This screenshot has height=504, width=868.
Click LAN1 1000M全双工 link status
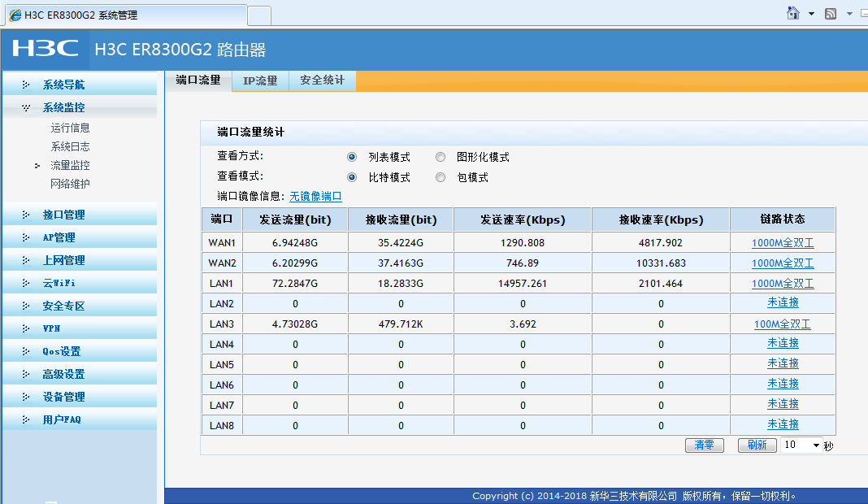click(783, 283)
